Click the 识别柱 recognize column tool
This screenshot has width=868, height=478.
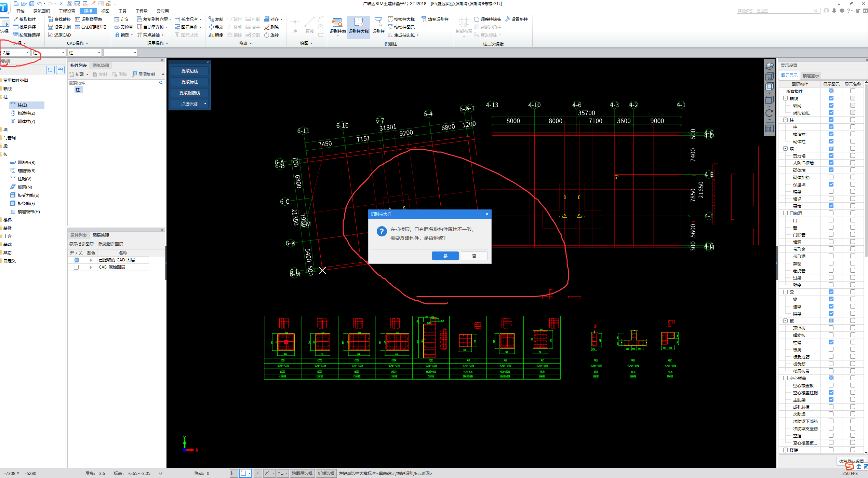pos(378,26)
